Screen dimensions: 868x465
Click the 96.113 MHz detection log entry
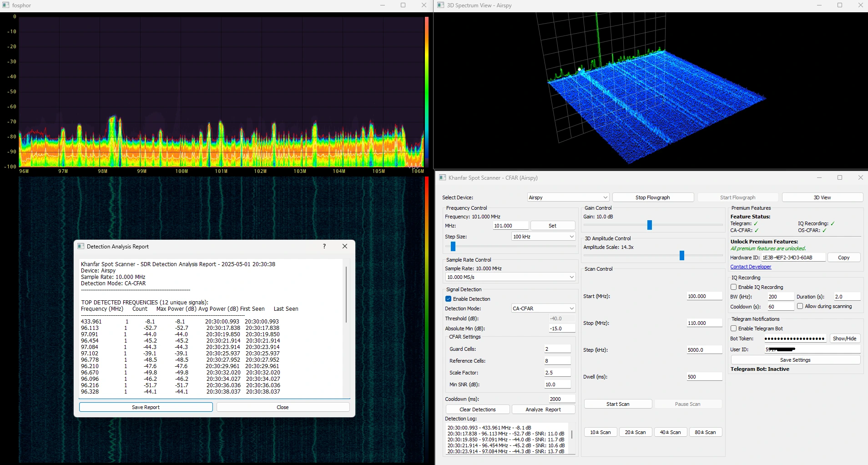[506, 434]
